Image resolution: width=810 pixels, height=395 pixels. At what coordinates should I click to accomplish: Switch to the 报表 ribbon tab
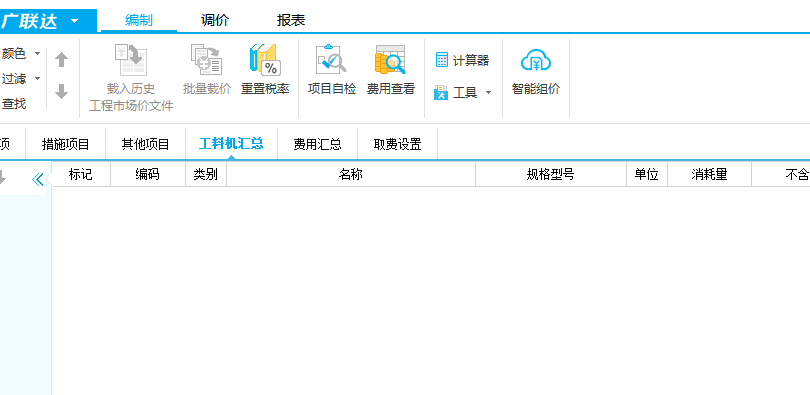291,21
